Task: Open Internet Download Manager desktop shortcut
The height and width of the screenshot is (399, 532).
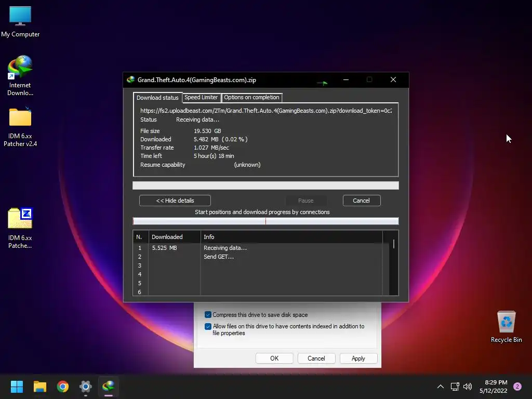Action: tap(20, 75)
